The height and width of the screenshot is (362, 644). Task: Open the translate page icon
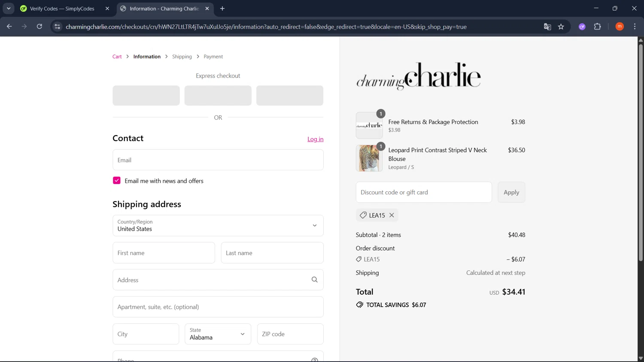coord(547,27)
